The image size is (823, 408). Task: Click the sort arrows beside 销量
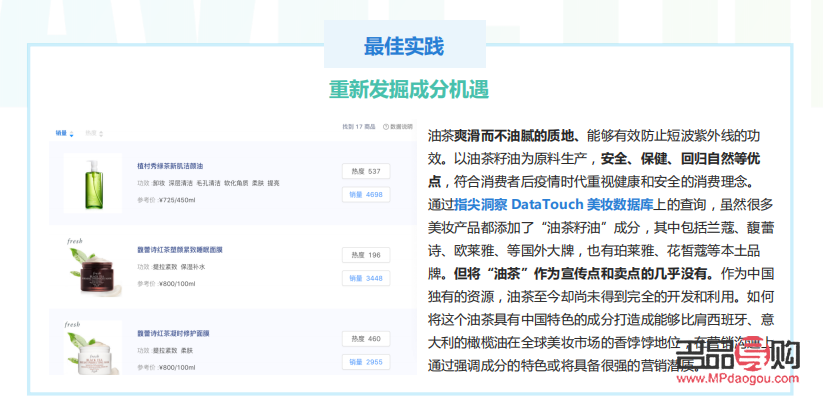coord(71,132)
